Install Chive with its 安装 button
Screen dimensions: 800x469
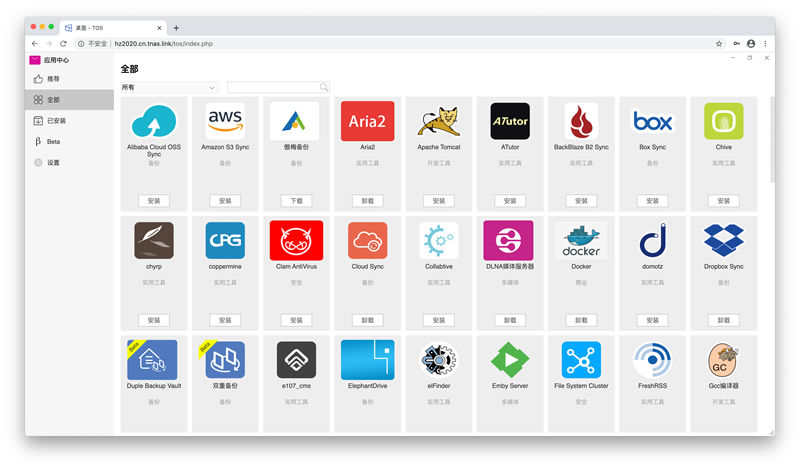click(x=723, y=201)
